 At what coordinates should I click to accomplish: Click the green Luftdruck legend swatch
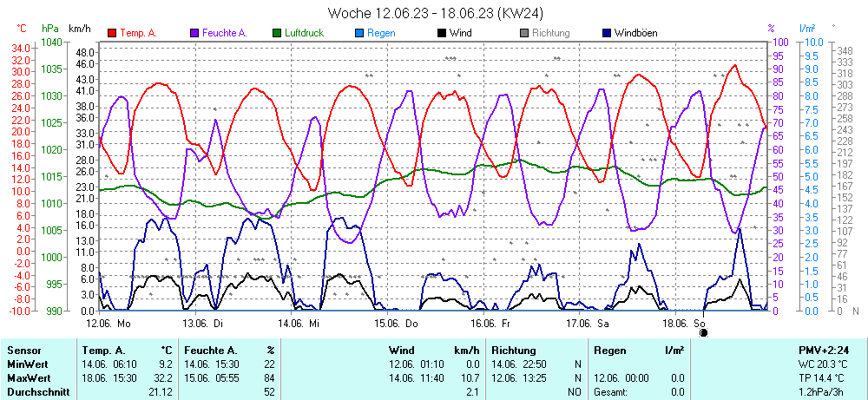pos(277,33)
